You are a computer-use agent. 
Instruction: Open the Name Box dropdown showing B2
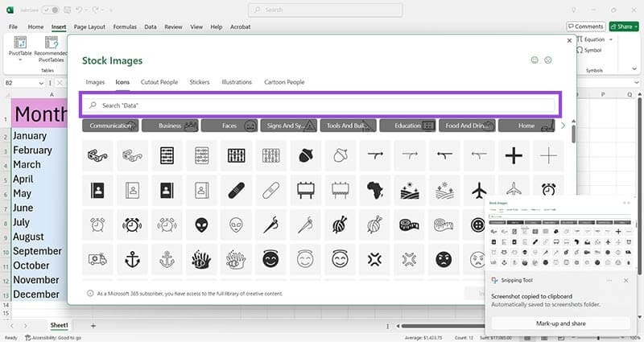[x=41, y=83]
